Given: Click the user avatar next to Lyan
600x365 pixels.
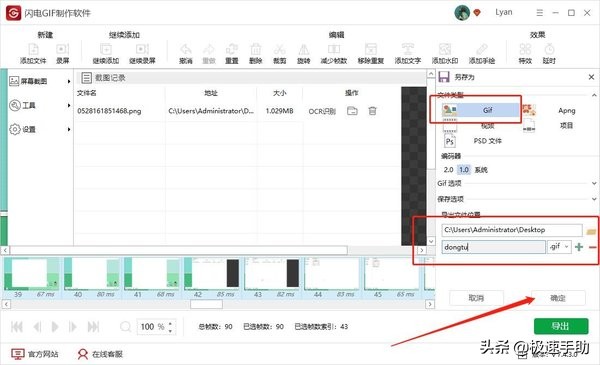Looking at the screenshot, I should coord(462,13).
